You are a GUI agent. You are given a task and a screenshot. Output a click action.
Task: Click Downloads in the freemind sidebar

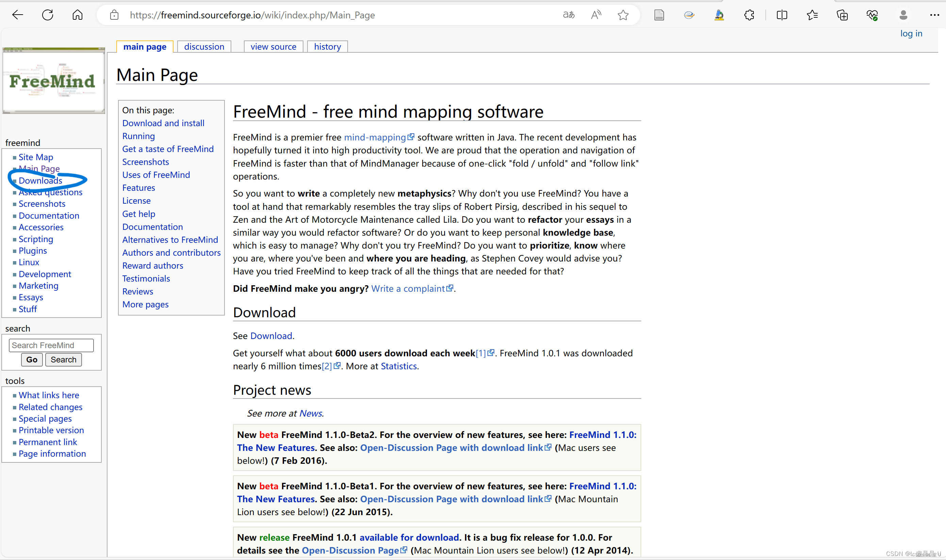click(x=40, y=181)
